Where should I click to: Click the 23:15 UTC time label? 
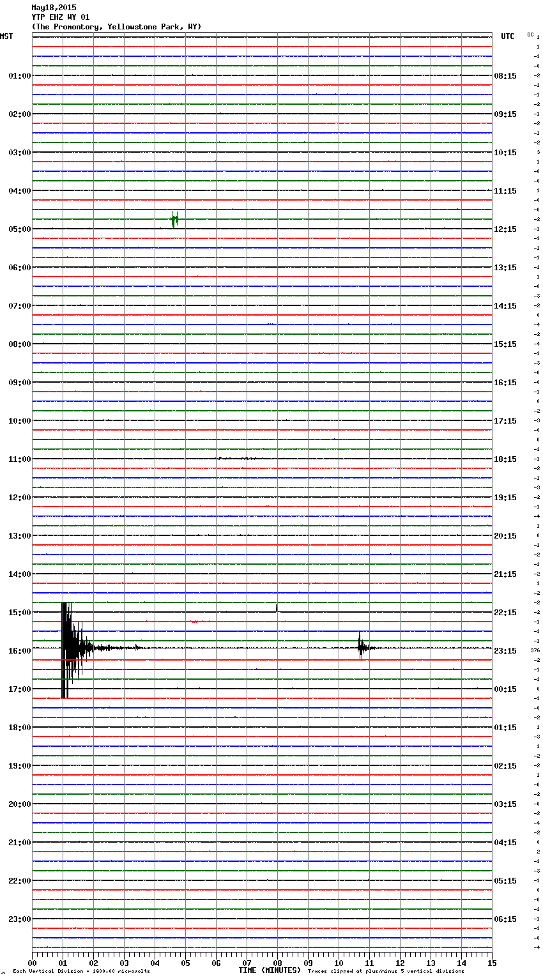pyautogui.click(x=505, y=651)
